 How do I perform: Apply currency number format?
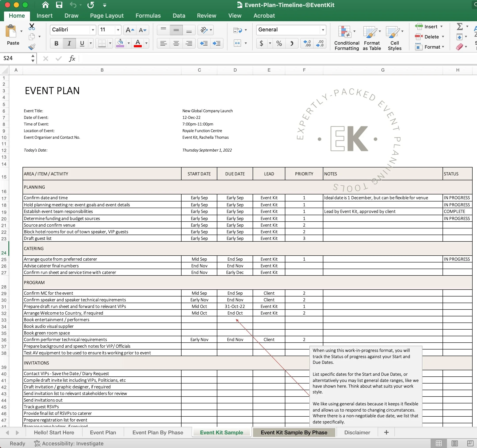[x=261, y=43]
